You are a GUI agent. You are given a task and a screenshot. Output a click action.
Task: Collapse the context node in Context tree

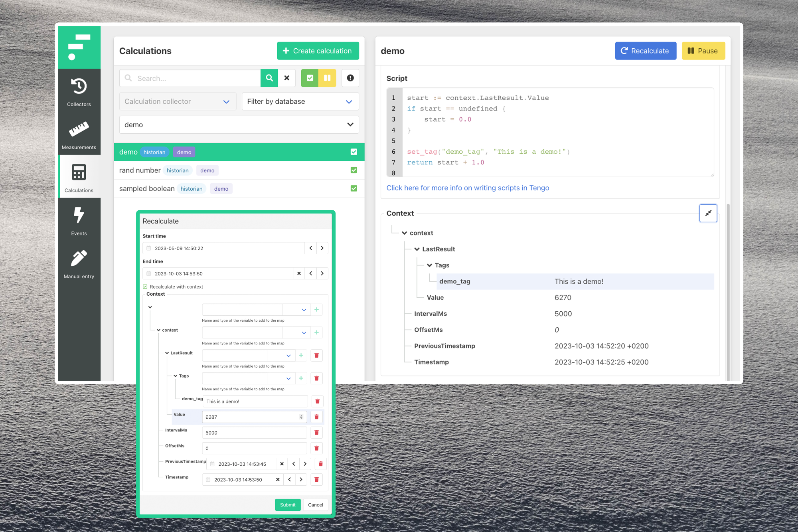coord(404,233)
